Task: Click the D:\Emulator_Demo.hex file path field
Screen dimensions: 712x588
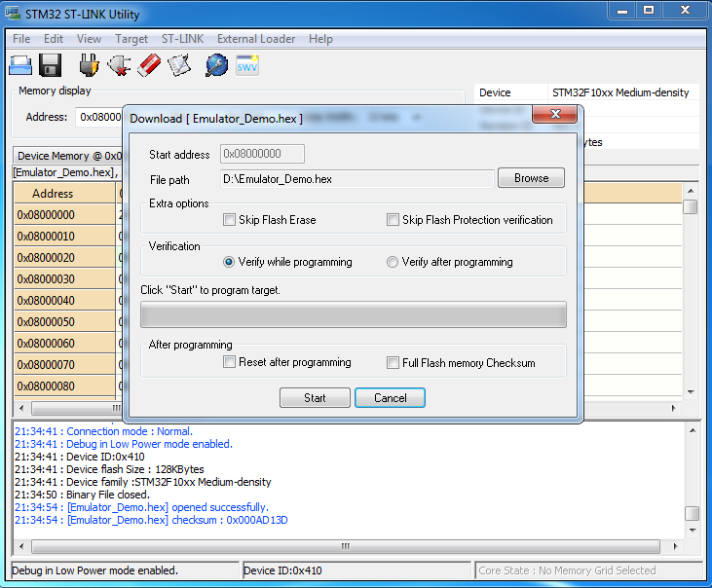Action: pyautogui.click(x=357, y=179)
